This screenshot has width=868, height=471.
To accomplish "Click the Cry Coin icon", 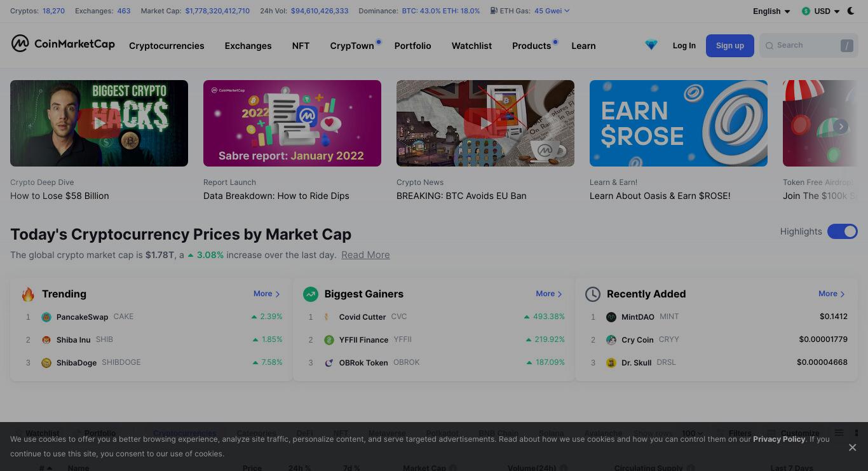I will 611,340.
